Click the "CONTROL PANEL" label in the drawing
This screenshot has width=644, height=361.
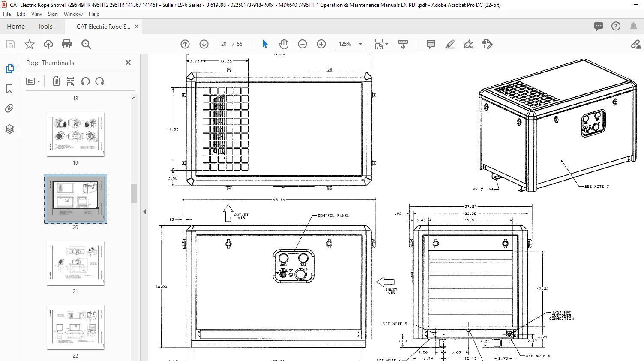(x=333, y=216)
